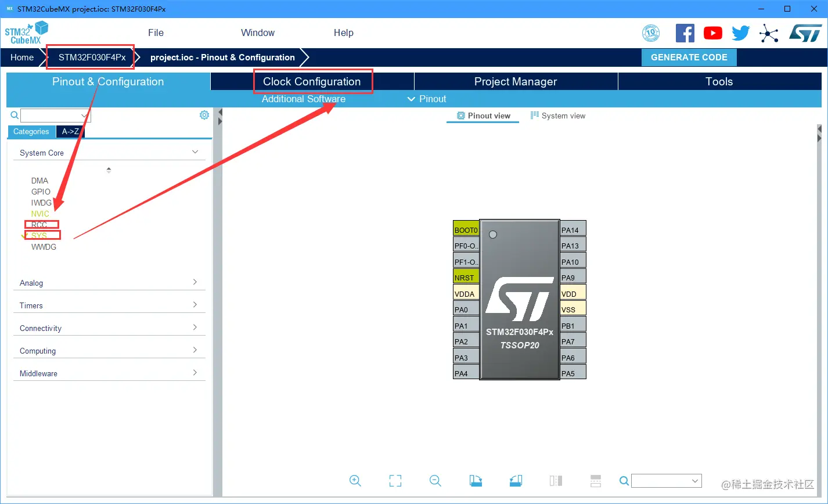Select NVIC in System Core
The height and width of the screenshot is (504, 828).
[40, 214]
